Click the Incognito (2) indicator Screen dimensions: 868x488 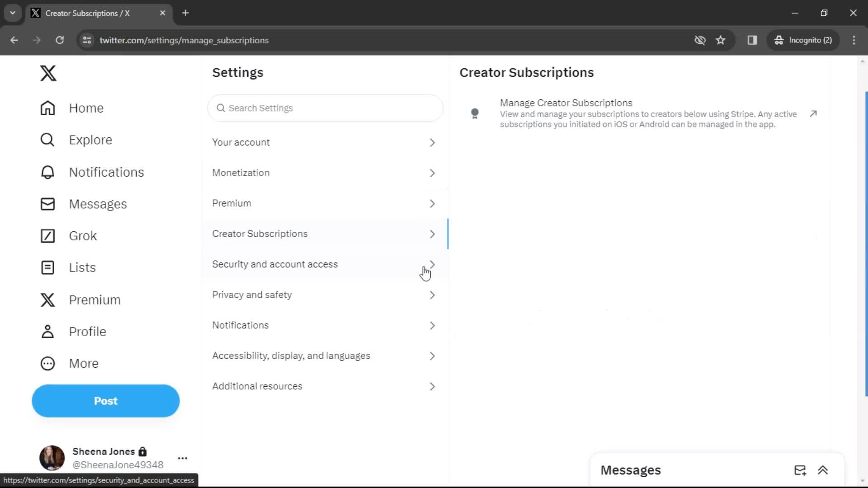(803, 40)
